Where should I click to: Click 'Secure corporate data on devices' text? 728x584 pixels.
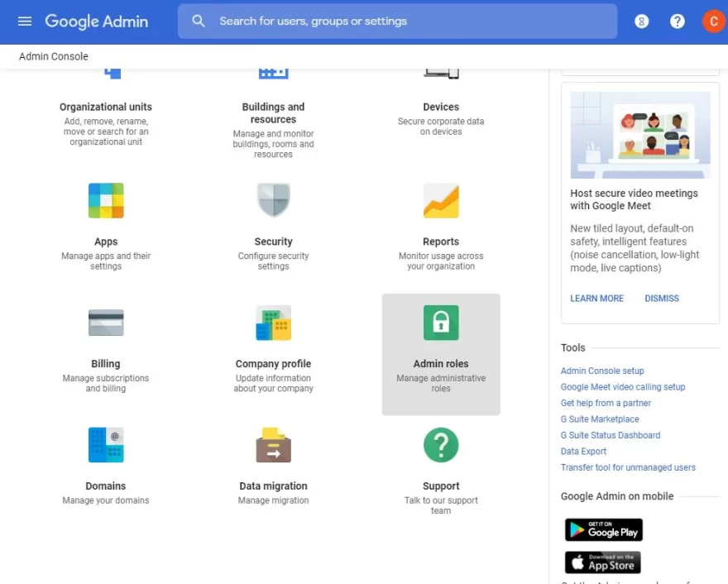[x=441, y=127]
